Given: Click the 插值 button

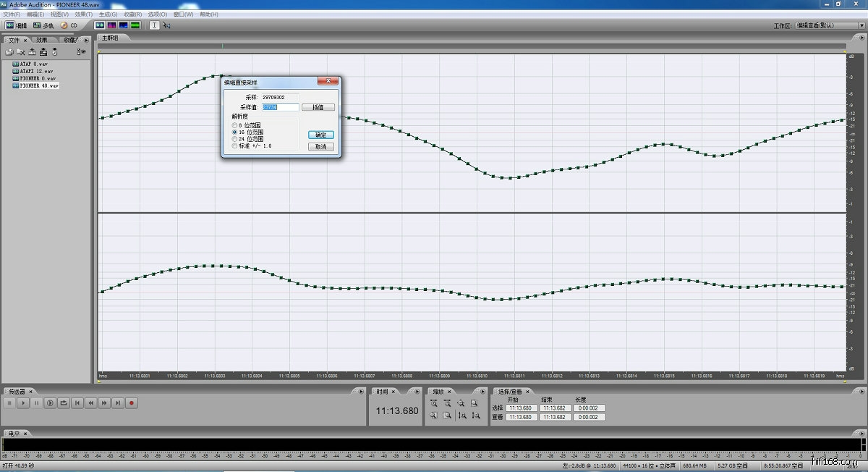Looking at the screenshot, I should [x=318, y=107].
